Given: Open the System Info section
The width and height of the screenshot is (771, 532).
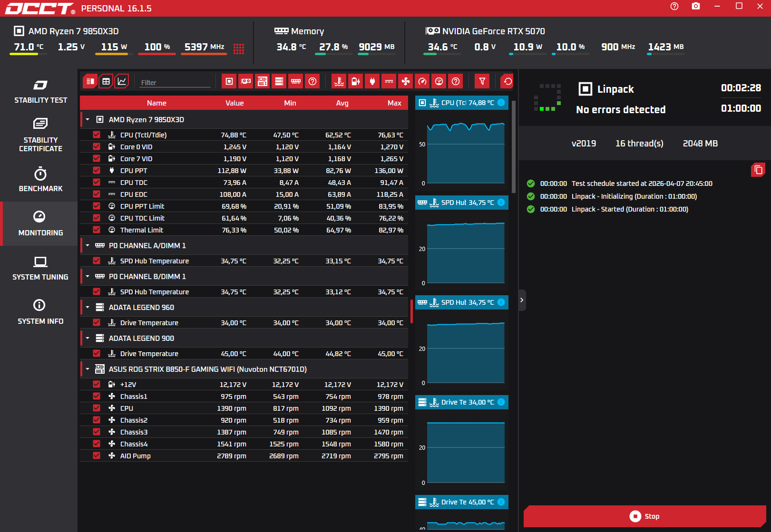Looking at the screenshot, I should click(40, 312).
